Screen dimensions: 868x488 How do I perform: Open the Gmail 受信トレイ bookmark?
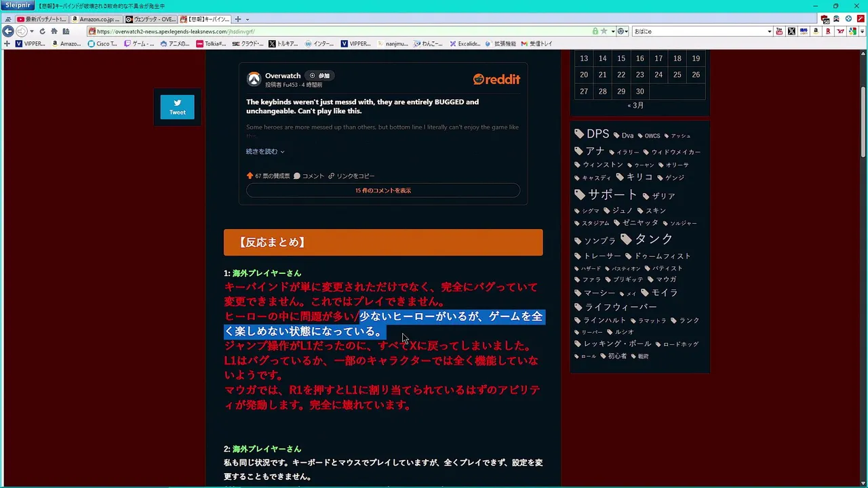pos(536,43)
